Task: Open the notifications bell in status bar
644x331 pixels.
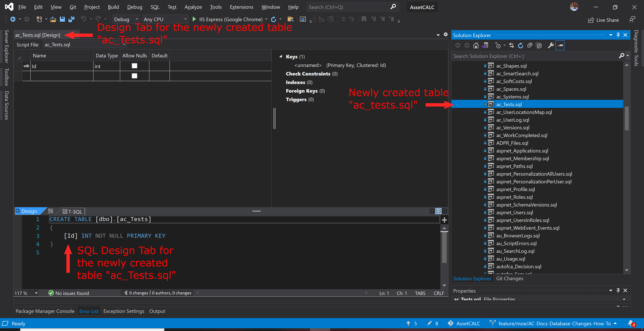Action: pyautogui.click(x=631, y=323)
